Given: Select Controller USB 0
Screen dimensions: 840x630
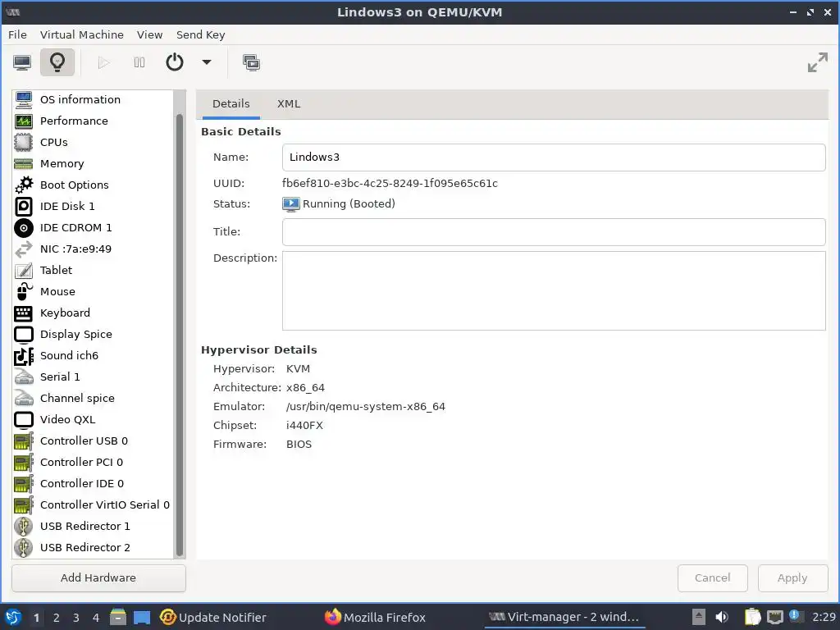Looking at the screenshot, I should [93, 441].
